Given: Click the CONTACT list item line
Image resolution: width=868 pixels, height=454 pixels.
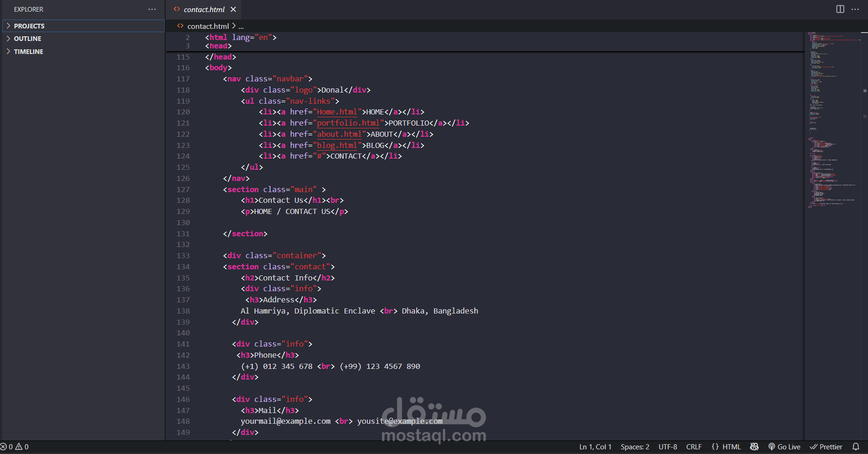Looking at the screenshot, I should click(x=331, y=156).
